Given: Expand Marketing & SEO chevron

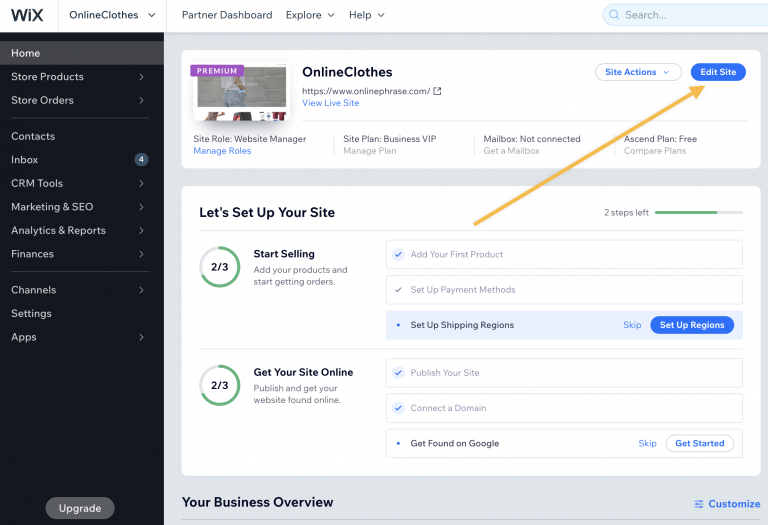Looking at the screenshot, I should tap(141, 207).
